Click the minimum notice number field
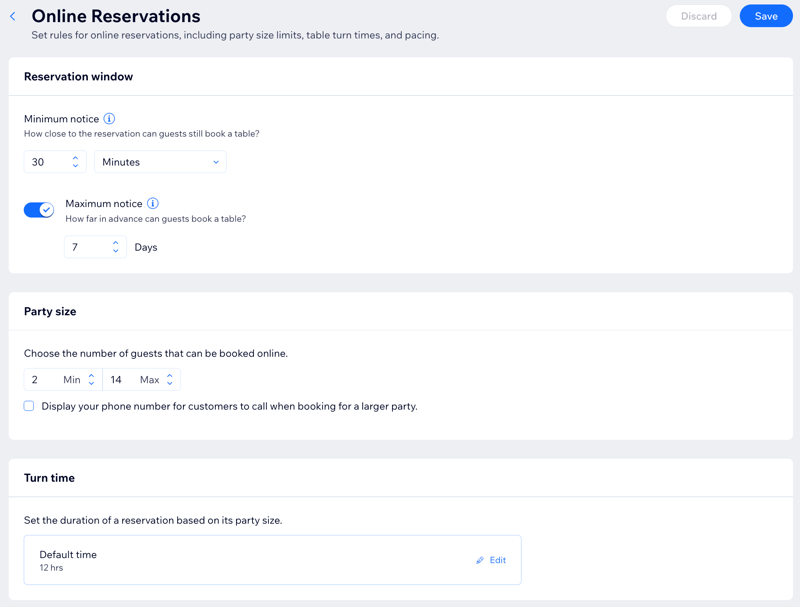Image resolution: width=800 pixels, height=607 pixels. coord(55,162)
